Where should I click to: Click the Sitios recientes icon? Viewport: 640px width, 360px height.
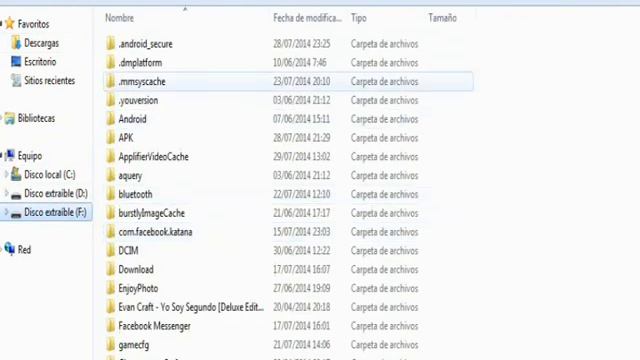16,80
